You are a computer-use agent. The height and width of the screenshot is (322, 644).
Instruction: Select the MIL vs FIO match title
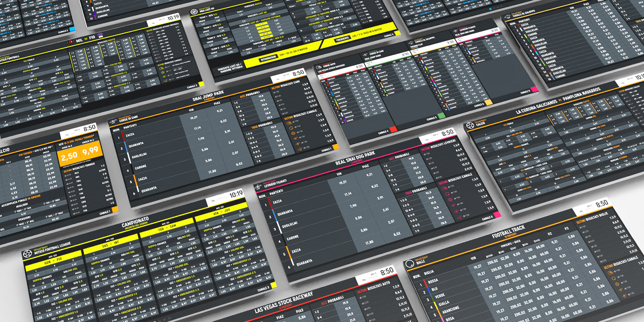(86, 39)
